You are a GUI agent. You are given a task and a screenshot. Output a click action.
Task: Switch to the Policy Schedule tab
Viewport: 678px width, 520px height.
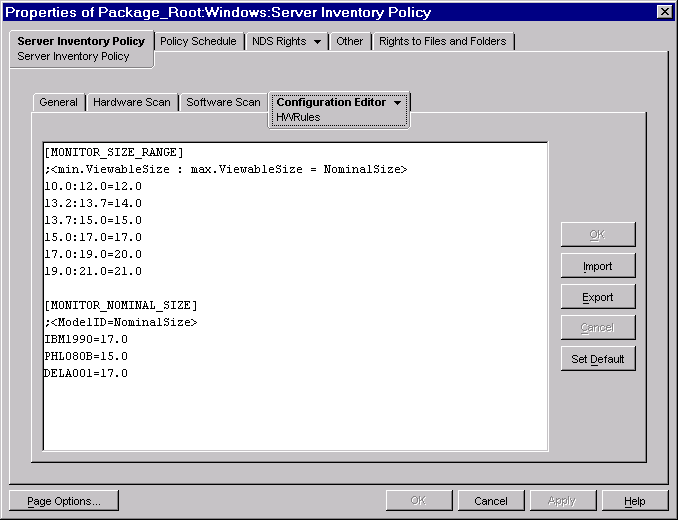[x=198, y=41]
